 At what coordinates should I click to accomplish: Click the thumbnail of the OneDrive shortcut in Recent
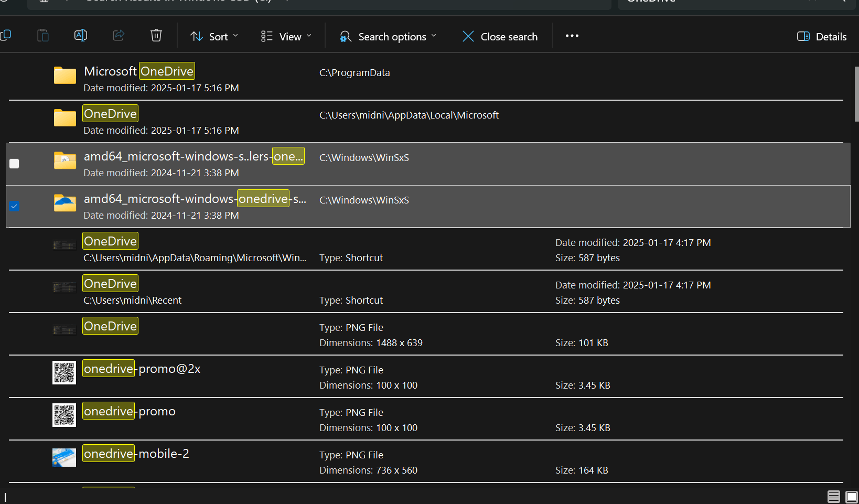(x=65, y=287)
